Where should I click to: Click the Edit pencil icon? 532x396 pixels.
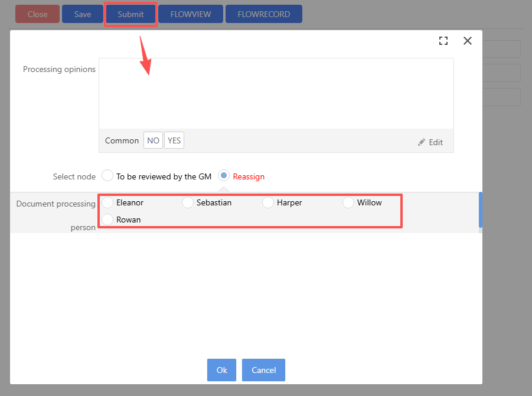[422, 142]
